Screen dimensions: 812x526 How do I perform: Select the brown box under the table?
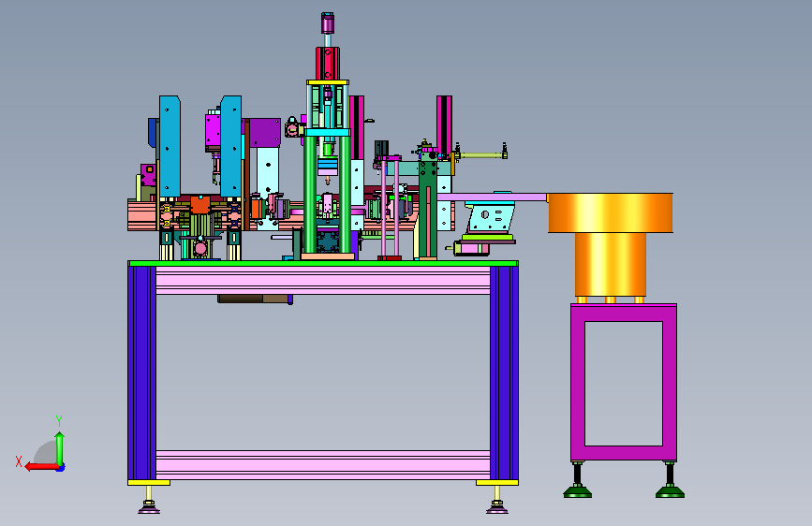click(255, 299)
